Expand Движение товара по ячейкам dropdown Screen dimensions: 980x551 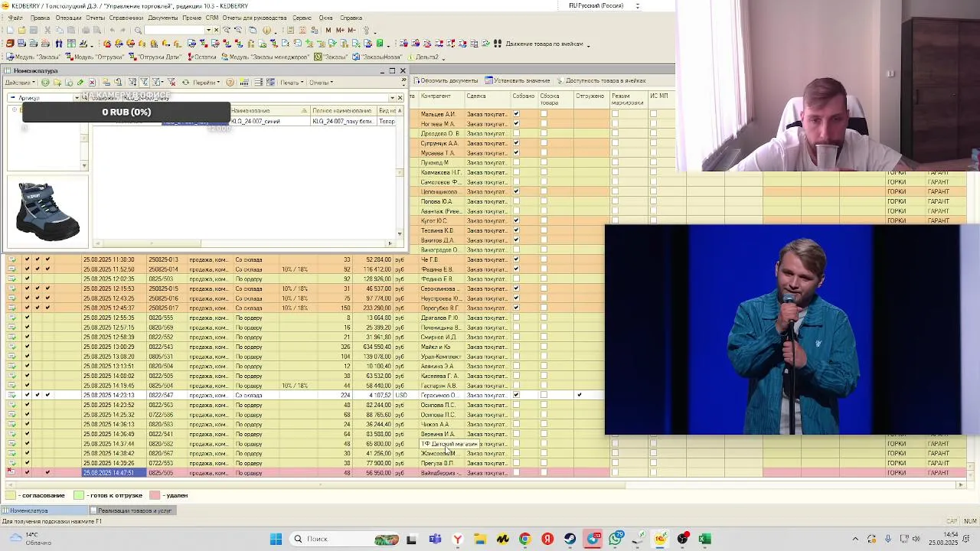click(x=588, y=44)
